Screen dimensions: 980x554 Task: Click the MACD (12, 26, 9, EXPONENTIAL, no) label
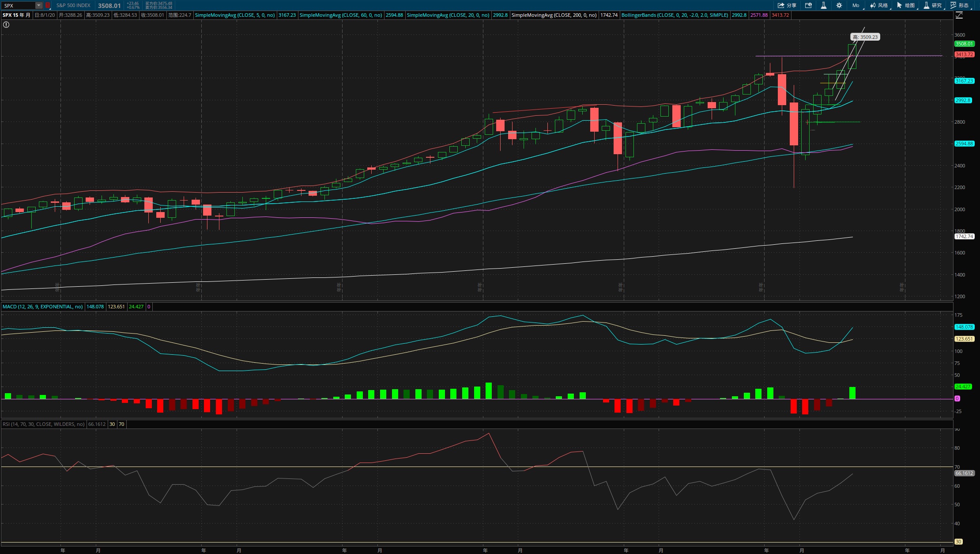[42, 307]
